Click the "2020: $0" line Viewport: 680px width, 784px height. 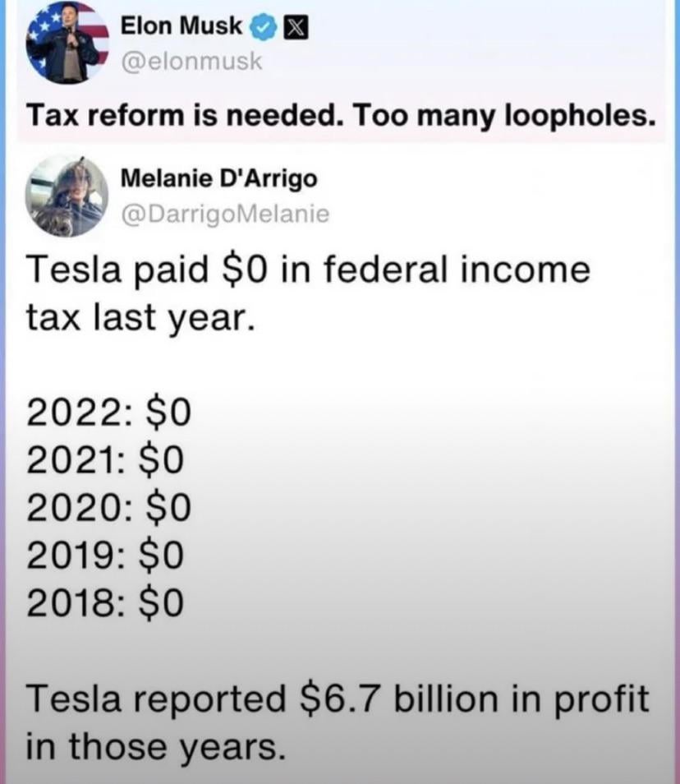pyautogui.click(x=108, y=508)
